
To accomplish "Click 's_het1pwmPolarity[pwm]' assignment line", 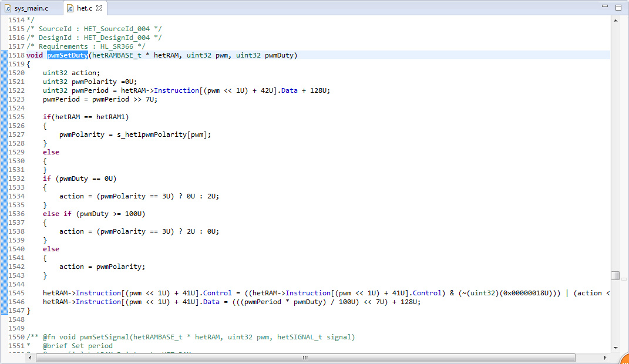I will [135, 134].
